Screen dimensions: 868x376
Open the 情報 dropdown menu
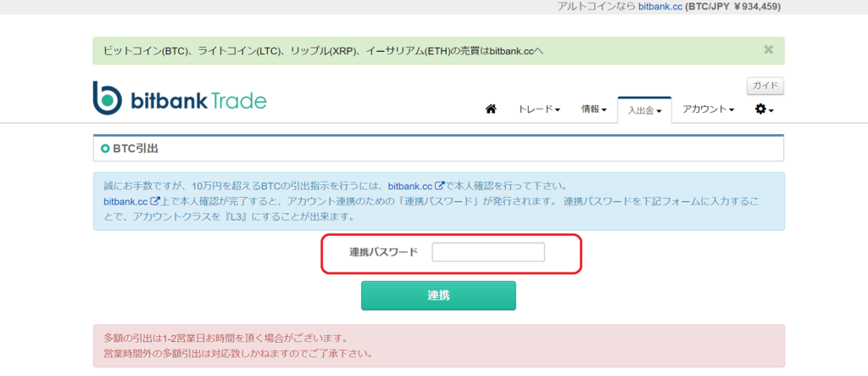click(x=594, y=109)
